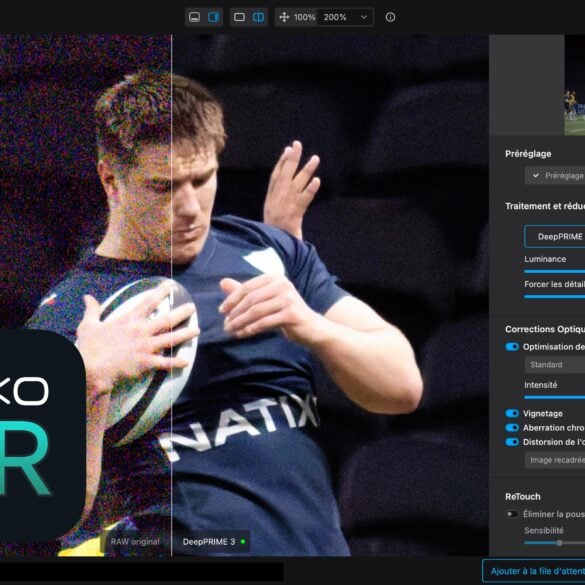Toggle the Distorsion correction switch
The width and height of the screenshot is (585, 585).
point(512,442)
